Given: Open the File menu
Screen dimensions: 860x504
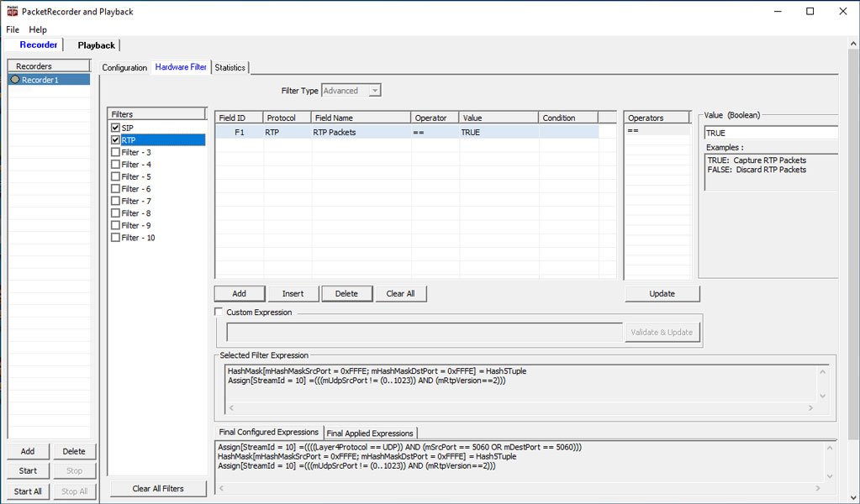Looking at the screenshot, I should [12, 29].
